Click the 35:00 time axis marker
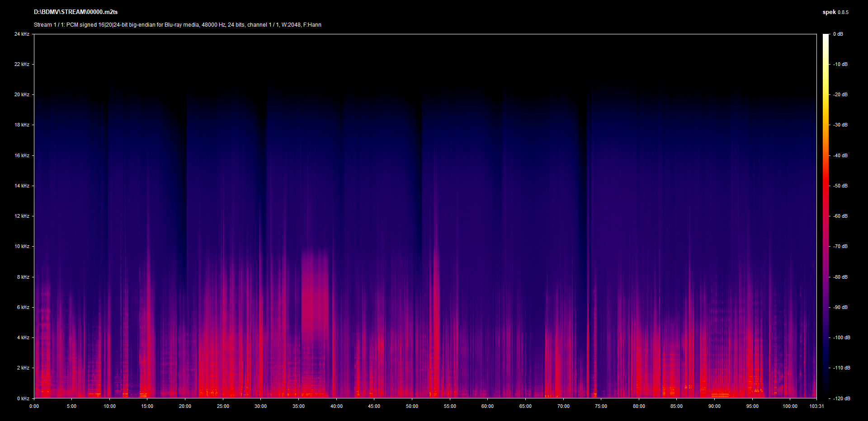The width and height of the screenshot is (868, 421). click(298, 406)
